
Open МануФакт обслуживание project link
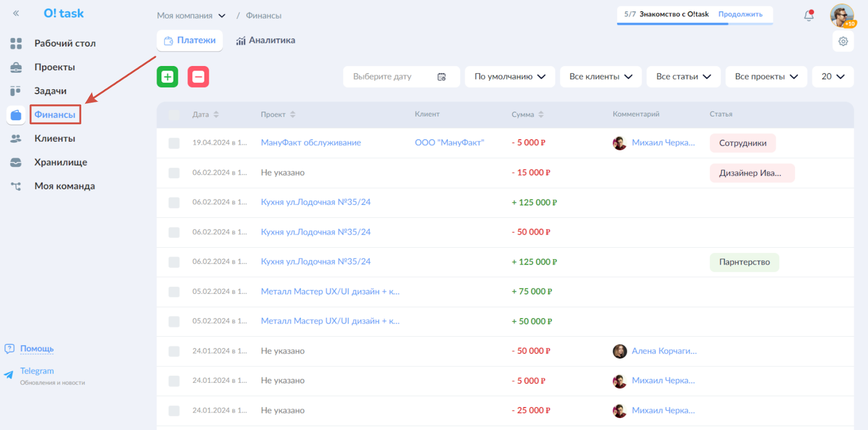(x=311, y=143)
